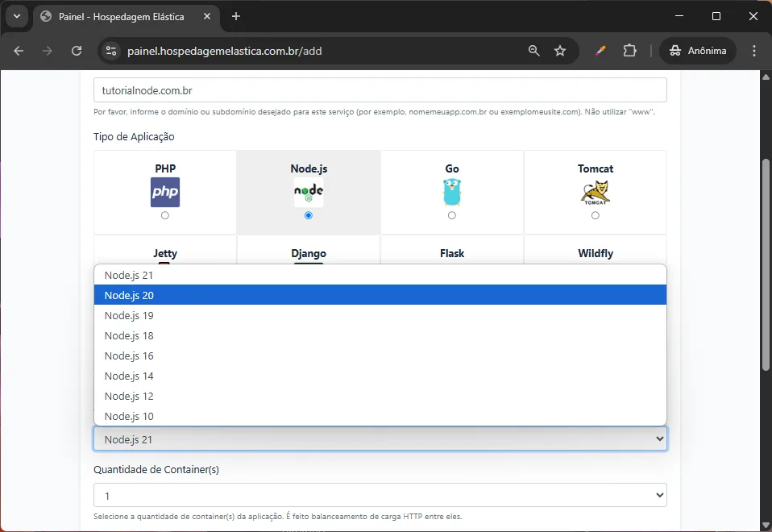Select the Tomcat radio button

pyautogui.click(x=596, y=215)
